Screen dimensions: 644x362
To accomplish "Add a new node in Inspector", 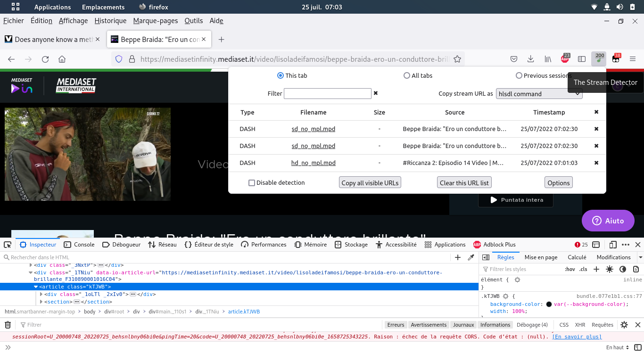I will click(458, 257).
